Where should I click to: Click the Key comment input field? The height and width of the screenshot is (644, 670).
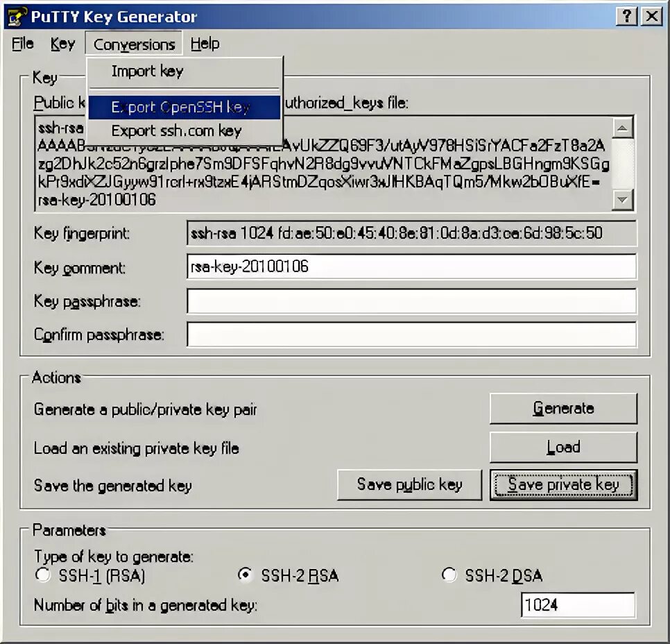[x=411, y=267]
